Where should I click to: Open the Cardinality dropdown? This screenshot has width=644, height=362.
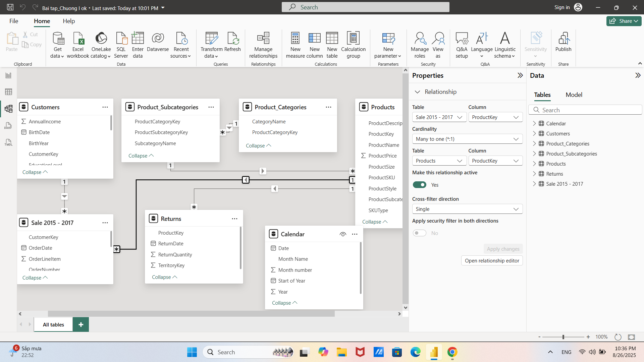point(467,139)
